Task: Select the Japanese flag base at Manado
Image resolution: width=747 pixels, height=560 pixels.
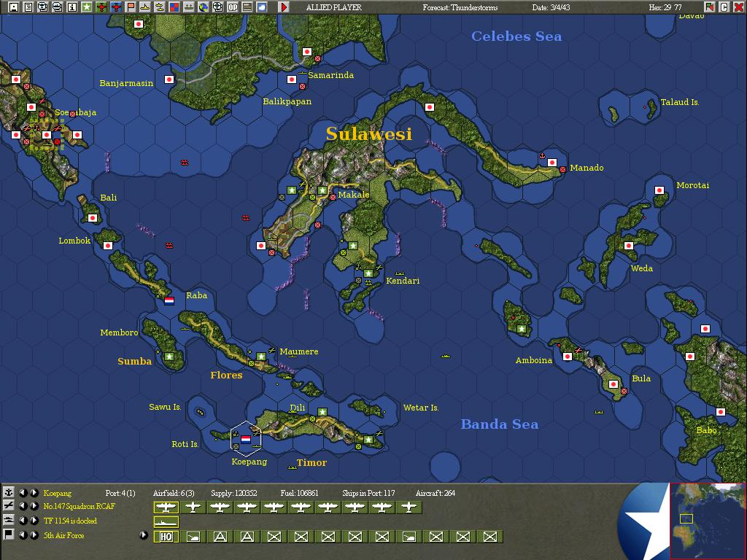Action: point(552,163)
